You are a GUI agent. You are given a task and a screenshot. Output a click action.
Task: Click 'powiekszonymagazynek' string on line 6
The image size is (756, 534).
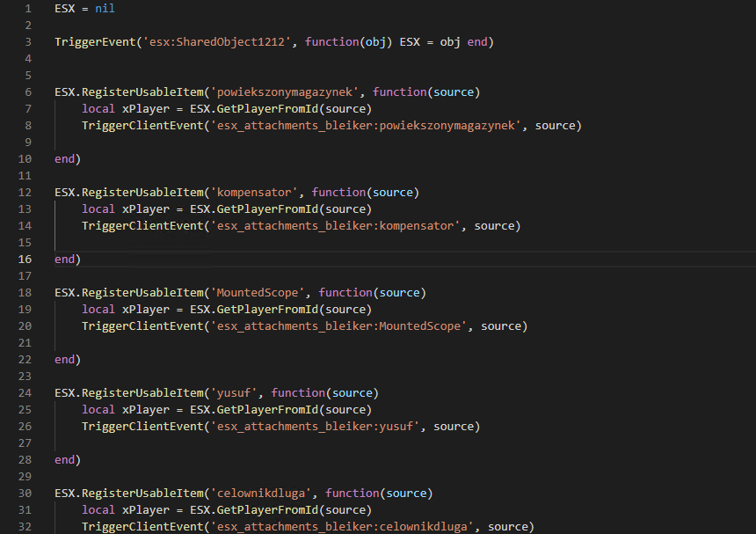(285, 92)
